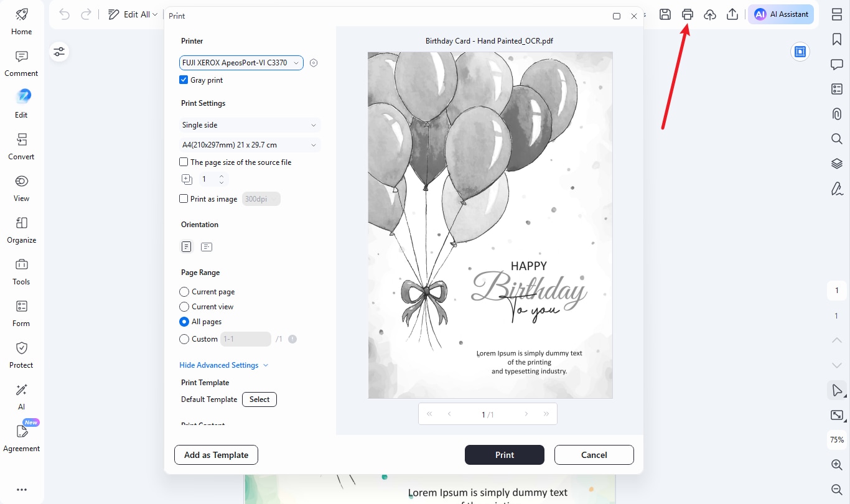Open the Organize section in the sidebar

point(21,230)
